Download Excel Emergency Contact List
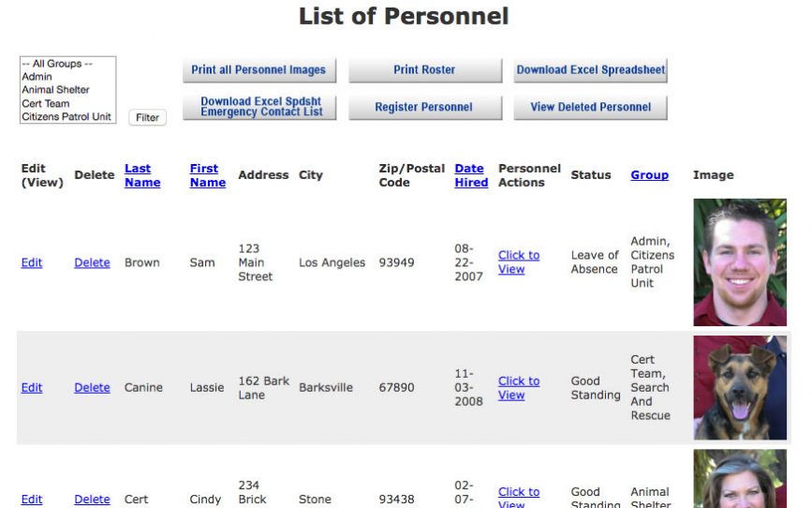 261,107
